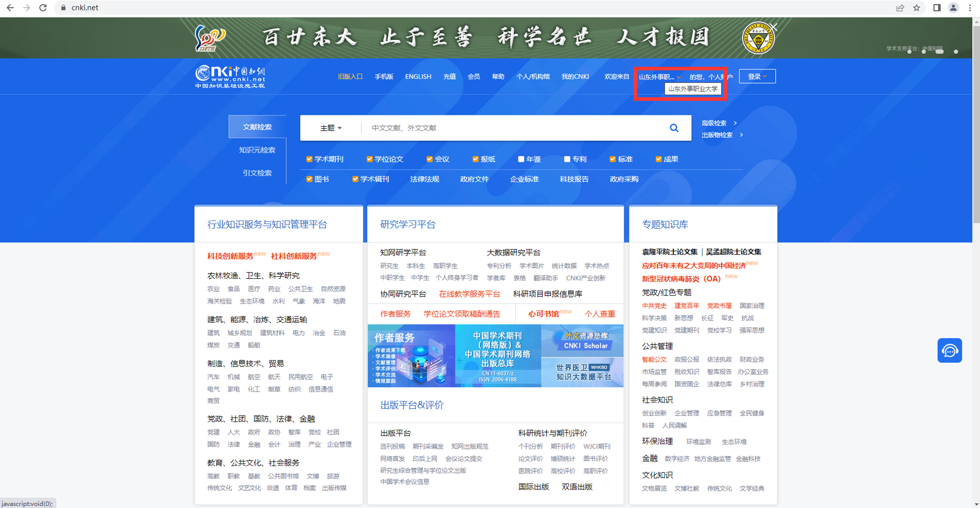This screenshot has width=980, height=508.
Task: Click 中国学术期刊(网络版) banner image
Action: tap(498, 356)
